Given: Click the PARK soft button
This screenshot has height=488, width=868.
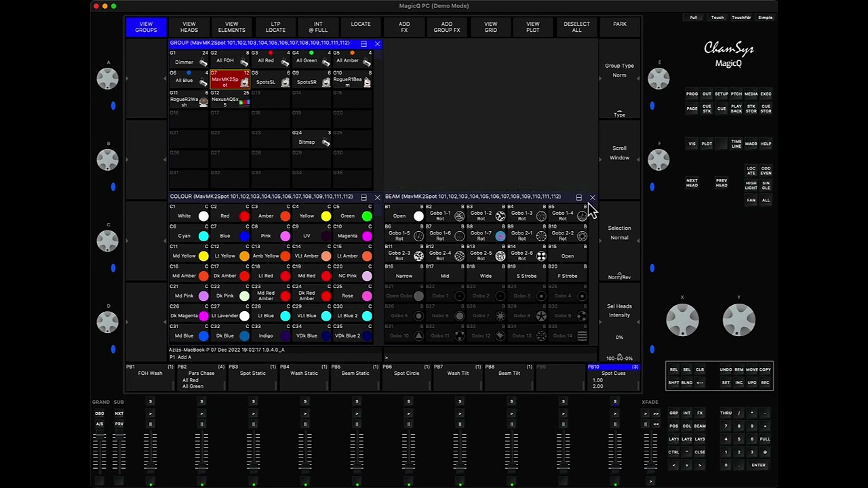Looking at the screenshot, I should click(620, 26).
